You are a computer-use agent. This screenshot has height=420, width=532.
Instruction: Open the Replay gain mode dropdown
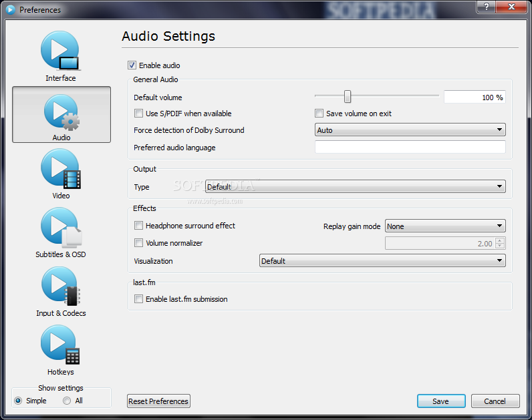[x=445, y=226]
